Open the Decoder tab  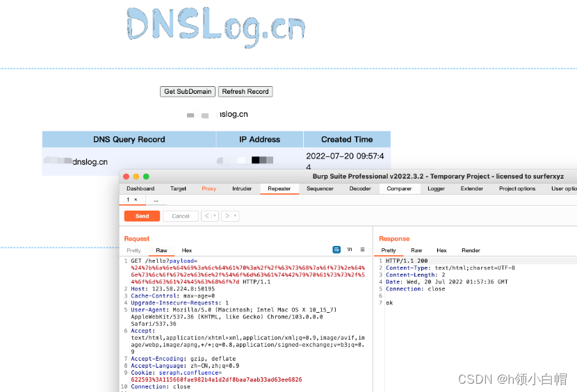[x=360, y=188]
